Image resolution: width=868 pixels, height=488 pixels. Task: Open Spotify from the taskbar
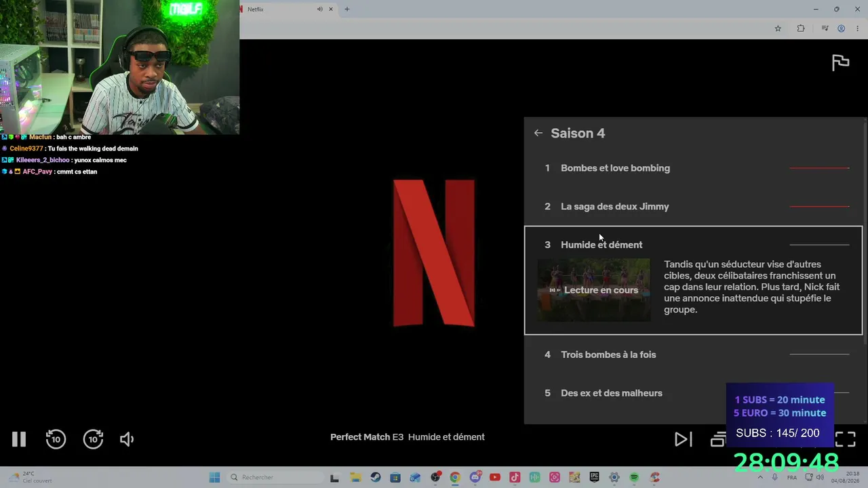pyautogui.click(x=634, y=477)
